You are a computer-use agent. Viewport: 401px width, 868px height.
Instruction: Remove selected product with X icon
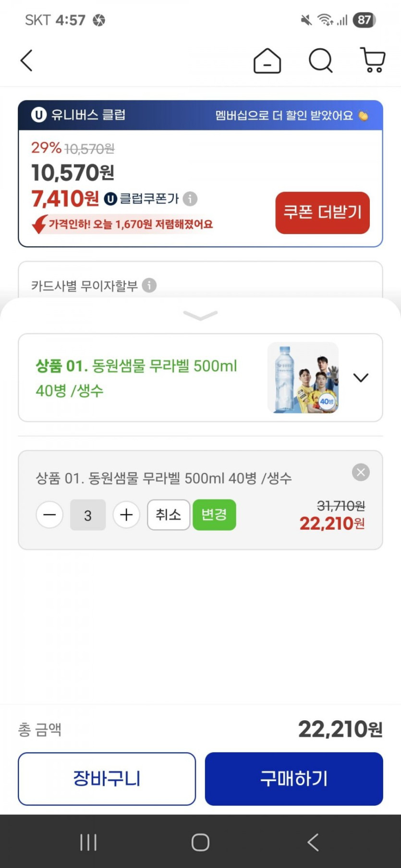(361, 473)
